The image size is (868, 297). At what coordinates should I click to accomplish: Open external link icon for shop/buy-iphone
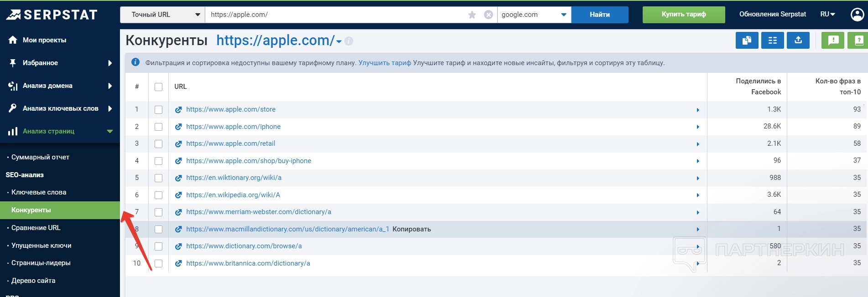(x=178, y=161)
